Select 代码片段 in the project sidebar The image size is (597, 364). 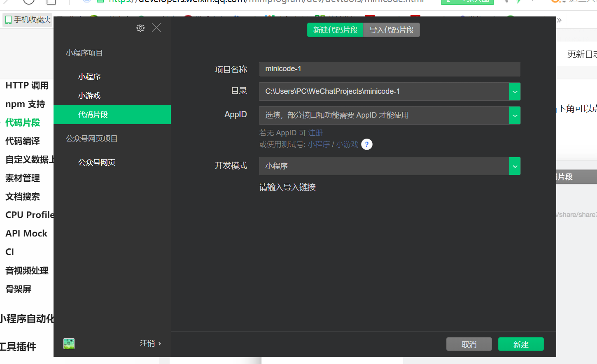112,115
